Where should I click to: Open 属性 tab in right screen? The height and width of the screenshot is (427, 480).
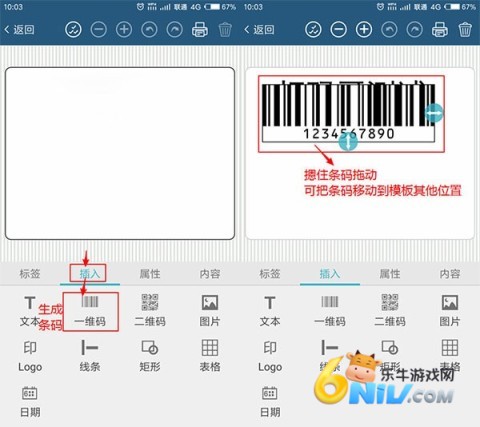tap(390, 274)
